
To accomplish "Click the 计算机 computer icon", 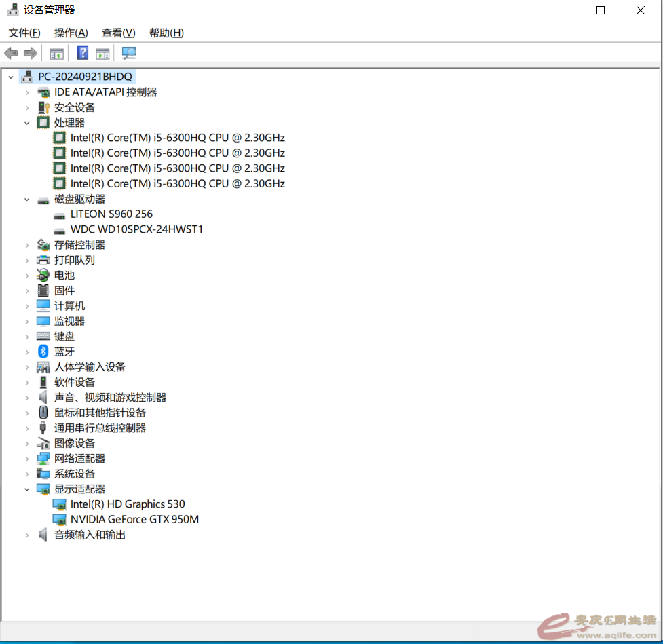I will coord(43,306).
